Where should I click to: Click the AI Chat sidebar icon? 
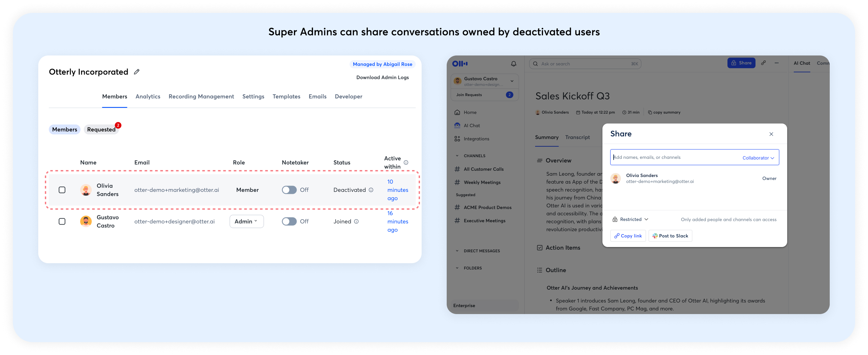pyautogui.click(x=457, y=125)
